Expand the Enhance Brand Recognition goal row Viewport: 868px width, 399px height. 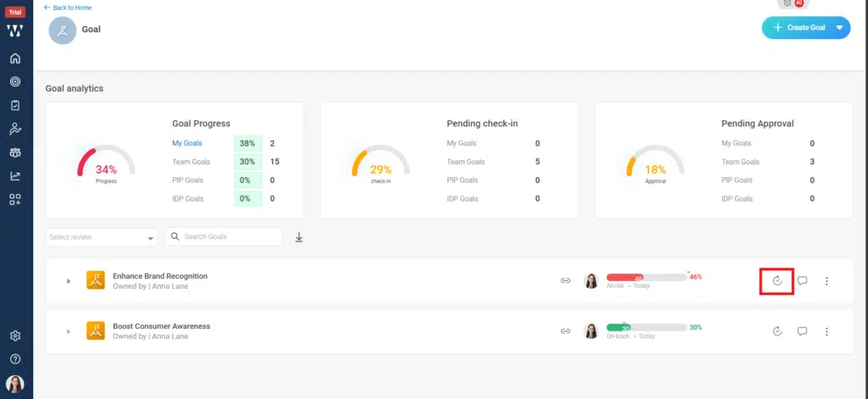point(69,281)
